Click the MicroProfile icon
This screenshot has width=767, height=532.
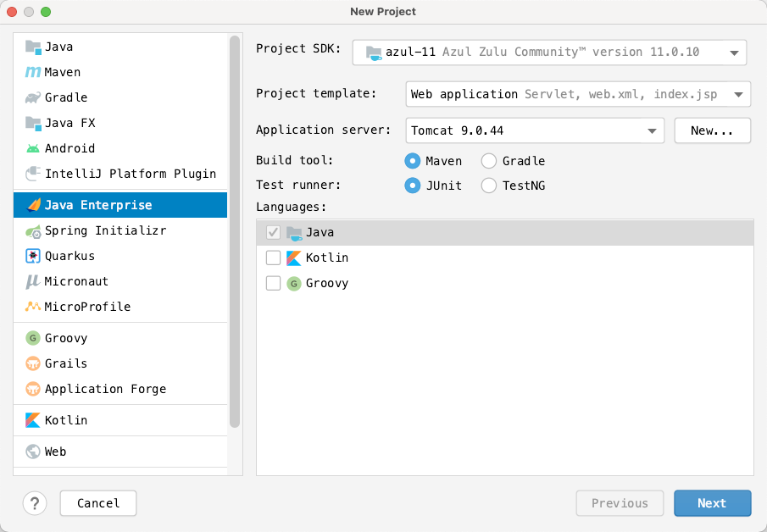click(x=33, y=307)
